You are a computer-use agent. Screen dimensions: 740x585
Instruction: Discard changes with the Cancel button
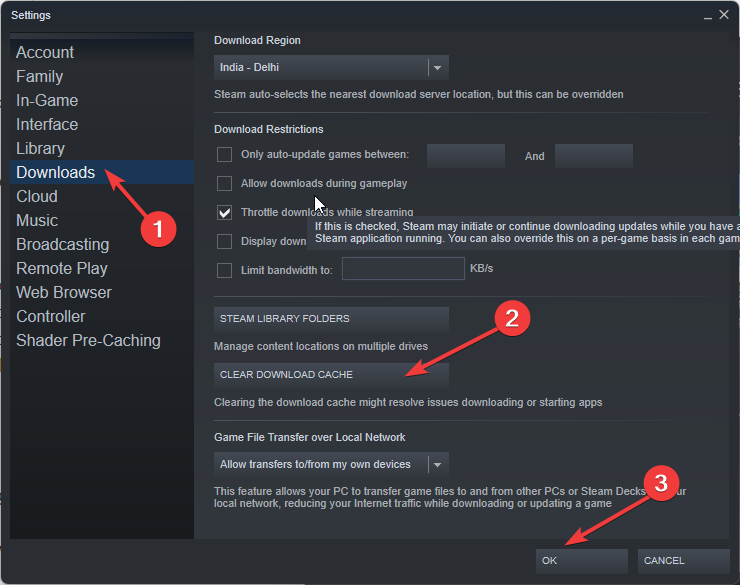point(683,561)
